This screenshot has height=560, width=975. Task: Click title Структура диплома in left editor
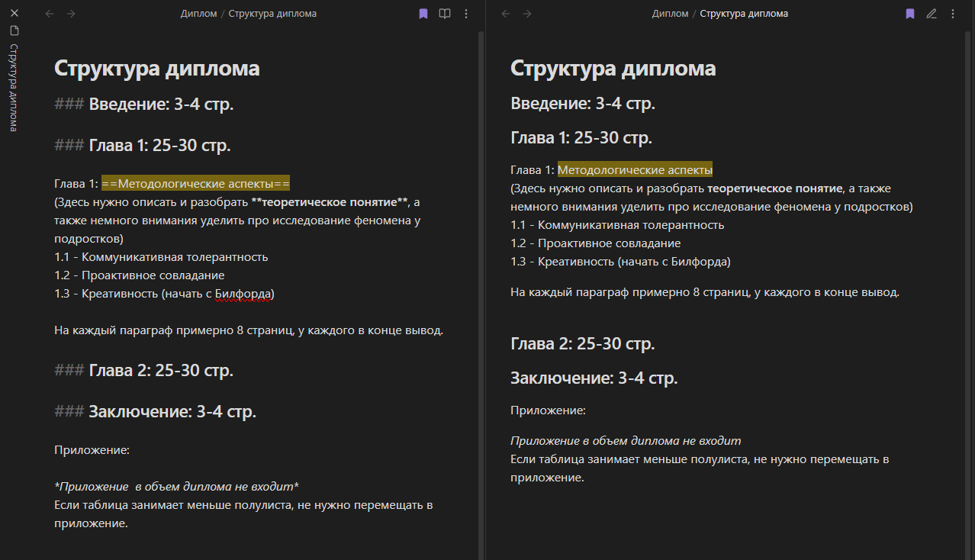(x=157, y=68)
